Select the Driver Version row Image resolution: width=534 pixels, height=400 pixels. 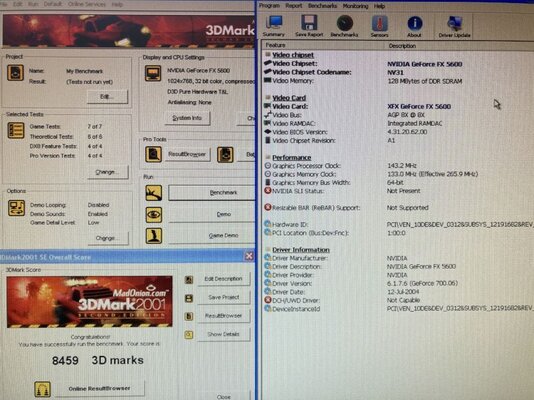pos(398,283)
